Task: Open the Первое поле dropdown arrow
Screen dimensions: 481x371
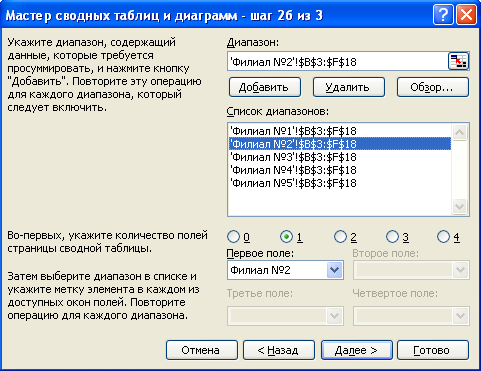Action: [x=334, y=270]
